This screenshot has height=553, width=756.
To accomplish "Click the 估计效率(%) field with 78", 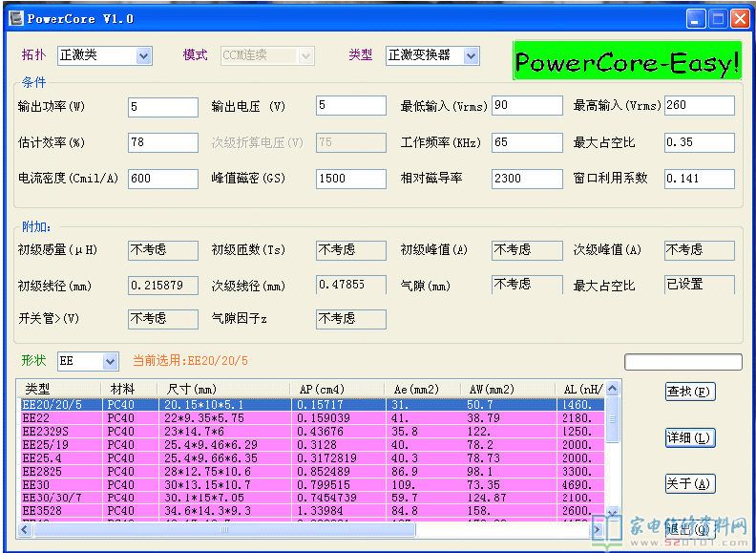I will [163, 143].
